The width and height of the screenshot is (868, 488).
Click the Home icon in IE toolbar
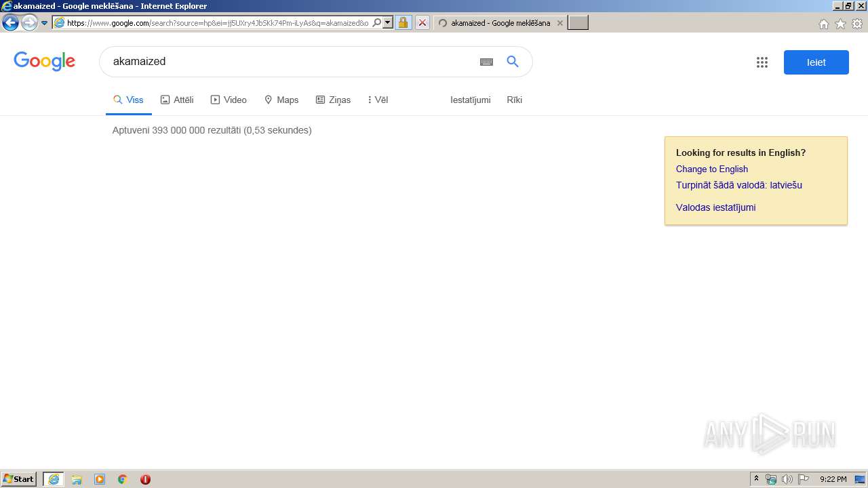tap(823, 24)
